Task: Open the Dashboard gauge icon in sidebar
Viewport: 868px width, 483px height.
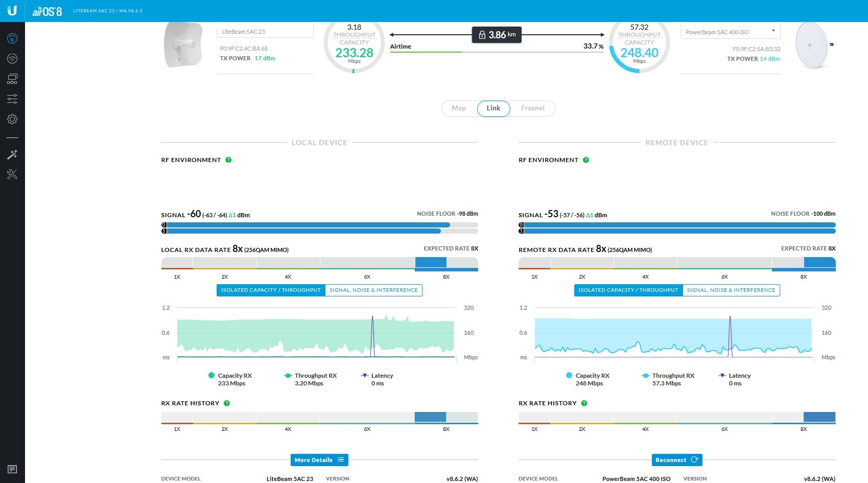Action: pyautogui.click(x=12, y=38)
